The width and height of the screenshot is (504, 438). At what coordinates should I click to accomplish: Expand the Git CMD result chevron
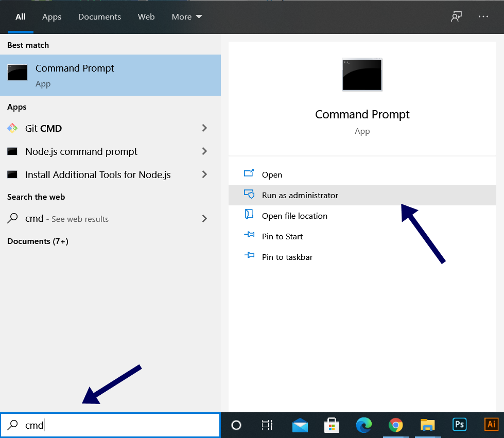pyautogui.click(x=205, y=128)
